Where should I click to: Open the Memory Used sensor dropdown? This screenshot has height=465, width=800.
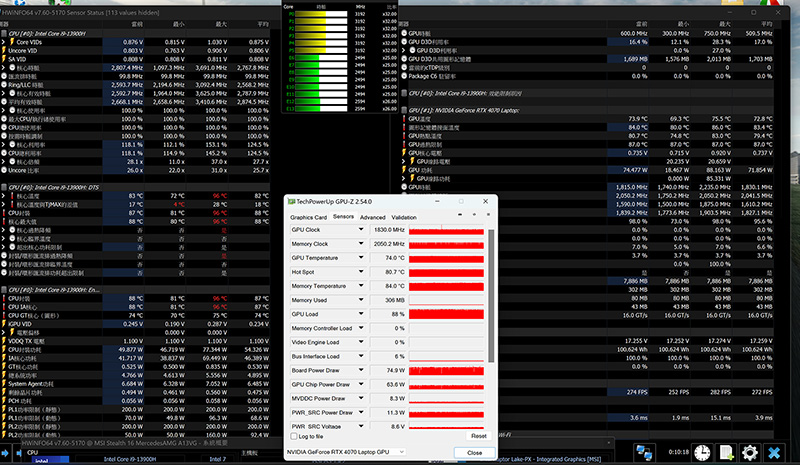(361, 300)
